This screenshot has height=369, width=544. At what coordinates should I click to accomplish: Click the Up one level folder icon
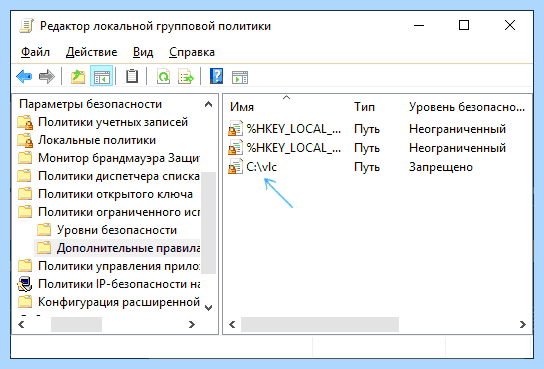pyautogui.click(x=78, y=76)
